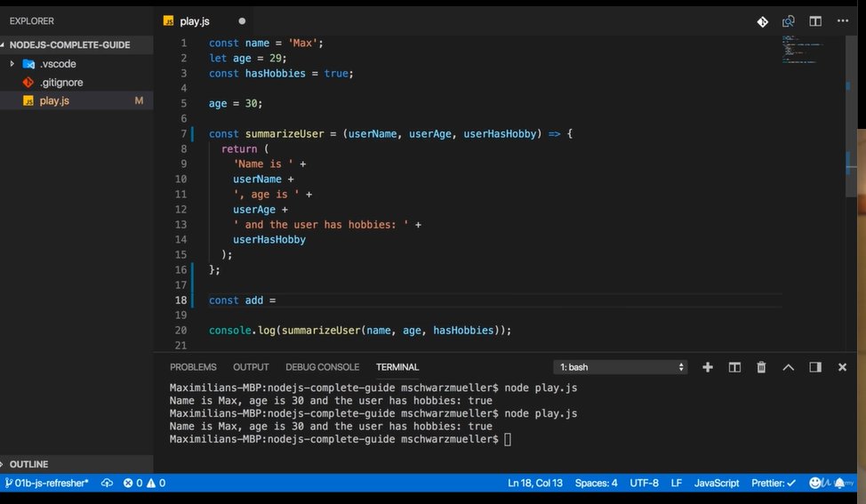Maximize the panel with the up chevron
The width and height of the screenshot is (866, 504).
pyautogui.click(x=788, y=367)
